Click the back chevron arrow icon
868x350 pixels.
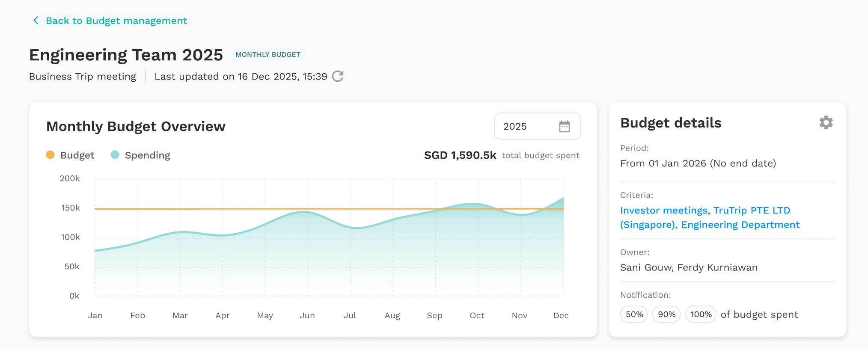(x=36, y=21)
